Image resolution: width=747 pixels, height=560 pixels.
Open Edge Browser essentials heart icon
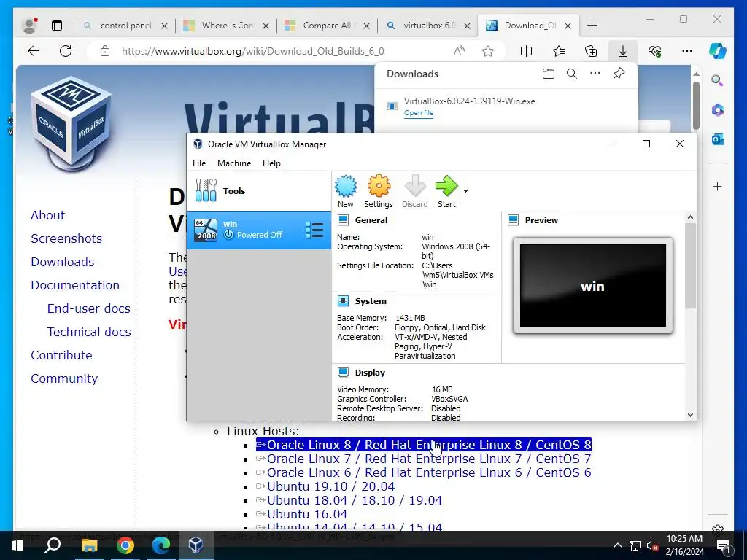point(655,51)
